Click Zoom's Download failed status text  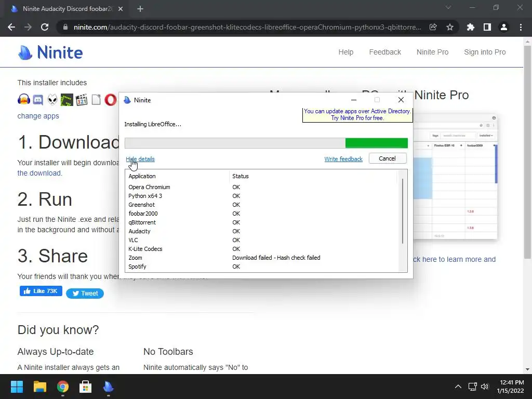pos(276,258)
